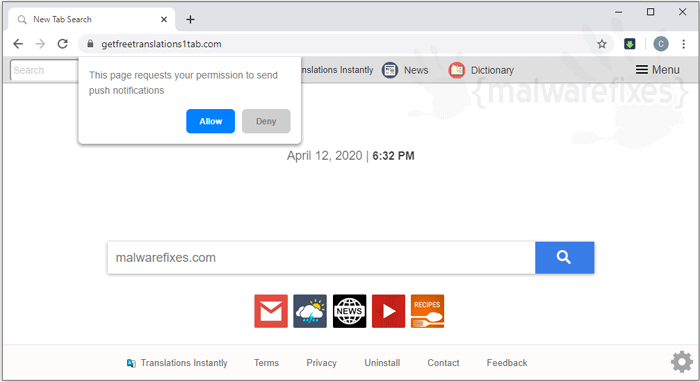Click the address bar URL

161,44
